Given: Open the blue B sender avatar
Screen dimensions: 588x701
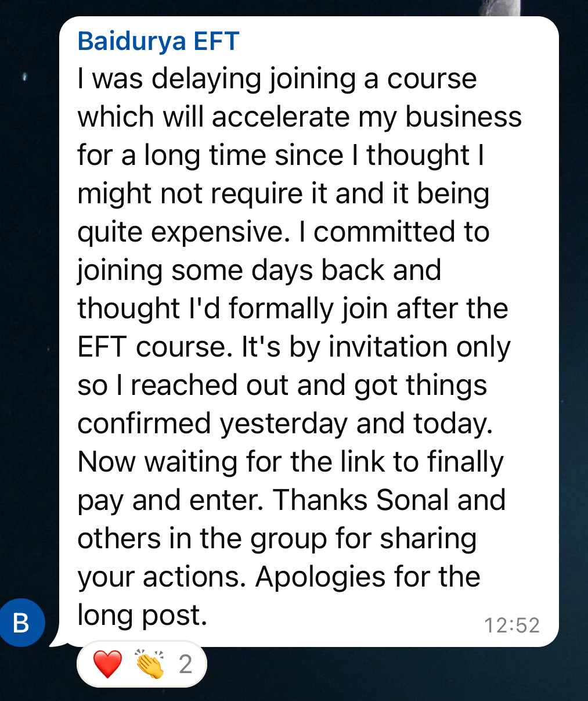Looking at the screenshot, I should pyautogui.click(x=22, y=623).
